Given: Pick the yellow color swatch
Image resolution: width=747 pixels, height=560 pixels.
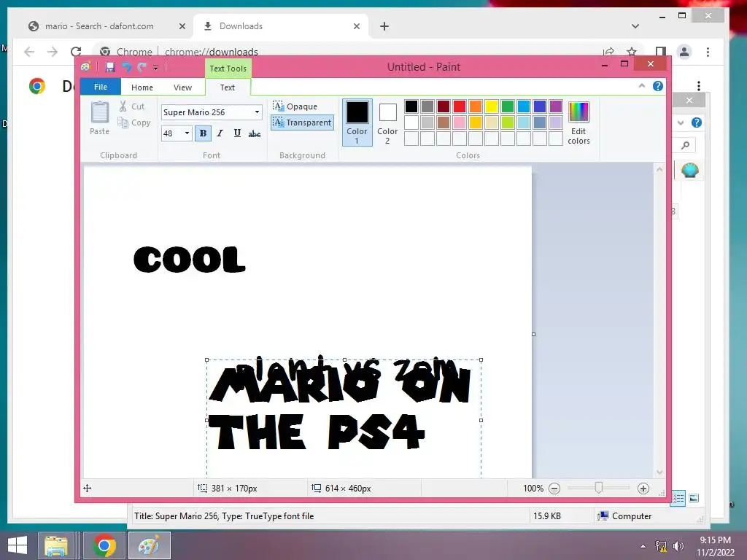Looking at the screenshot, I should tap(492, 106).
